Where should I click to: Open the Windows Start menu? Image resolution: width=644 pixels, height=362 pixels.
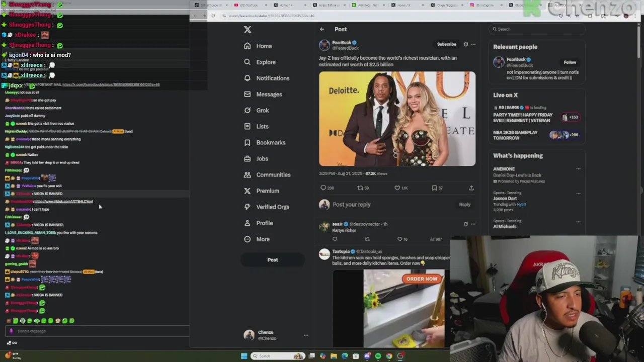tap(244, 356)
